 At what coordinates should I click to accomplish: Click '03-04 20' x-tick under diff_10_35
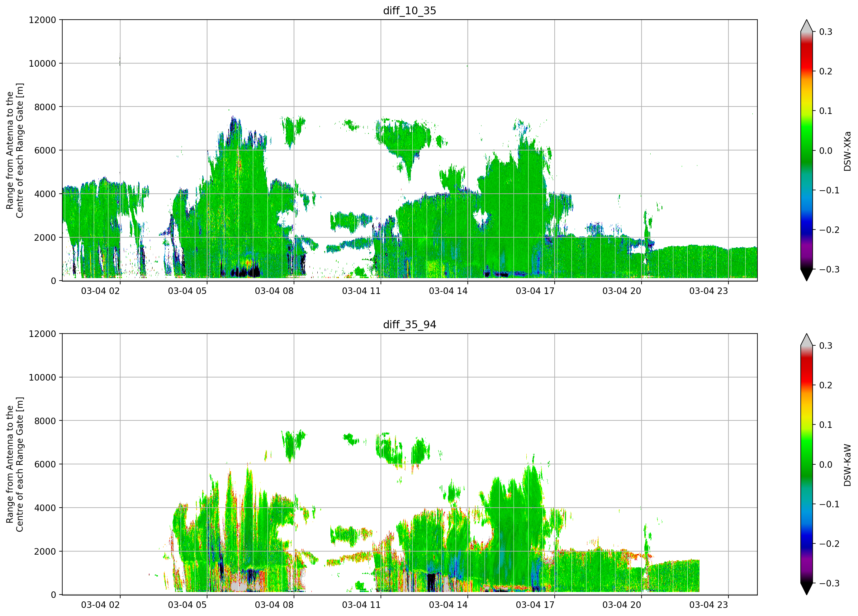click(x=622, y=291)
